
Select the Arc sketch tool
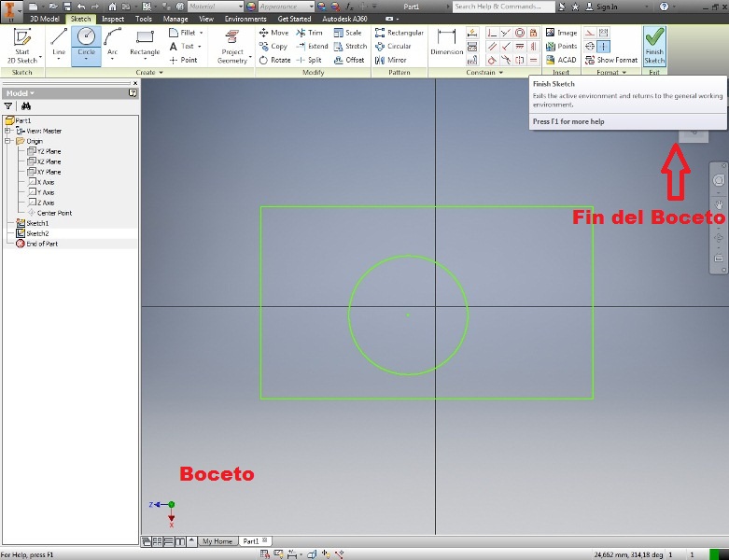(113, 43)
